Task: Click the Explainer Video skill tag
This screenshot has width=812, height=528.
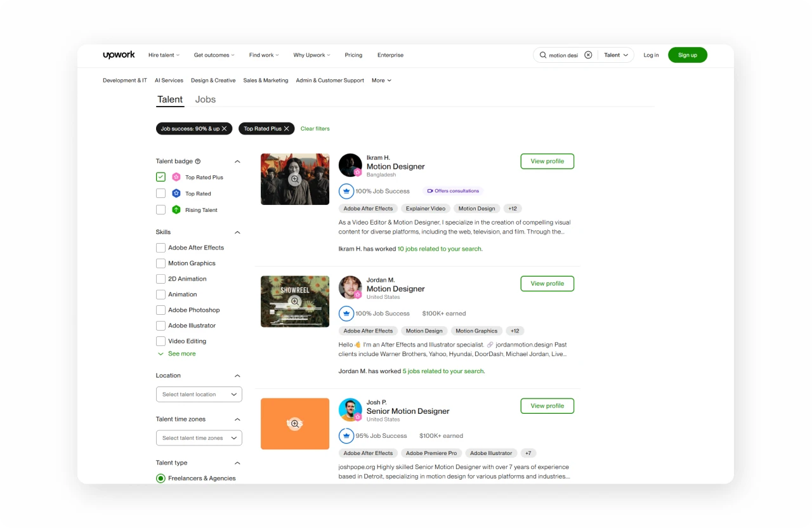Action: click(x=426, y=208)
